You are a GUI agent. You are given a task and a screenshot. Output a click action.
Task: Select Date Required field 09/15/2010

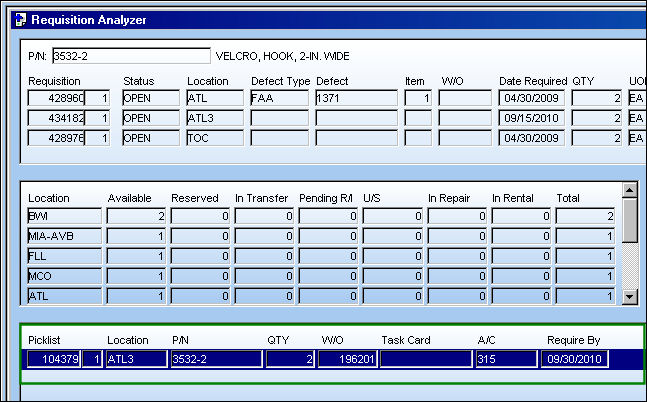531,118
